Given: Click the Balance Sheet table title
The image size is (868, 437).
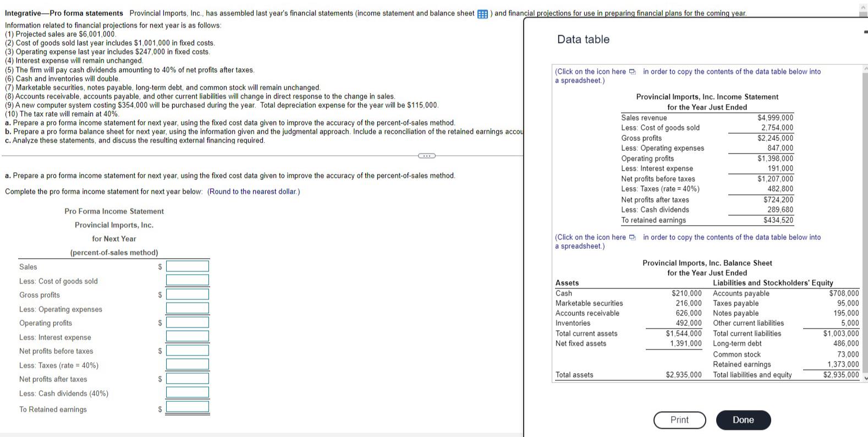Looking at the screenshot, I should tap(707, 263).
